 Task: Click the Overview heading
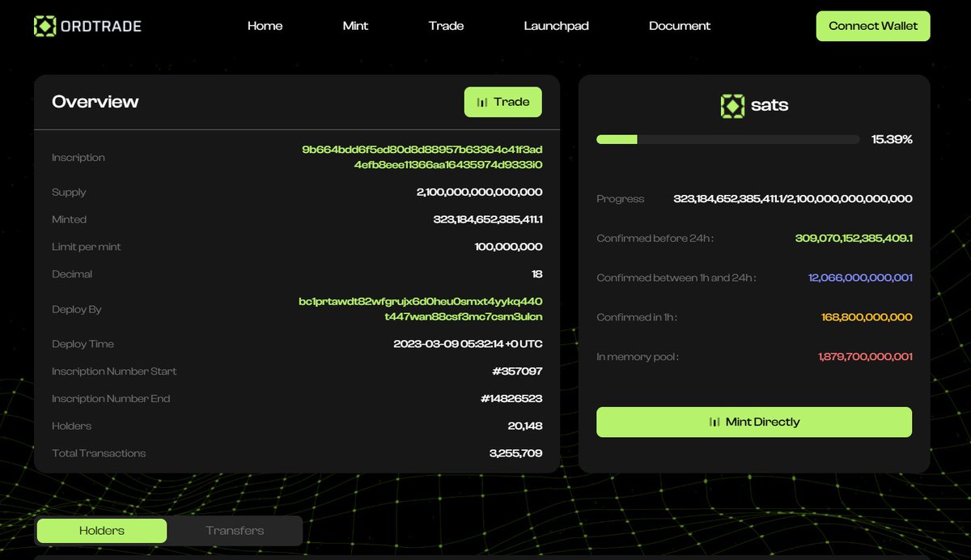coord(95,102)
